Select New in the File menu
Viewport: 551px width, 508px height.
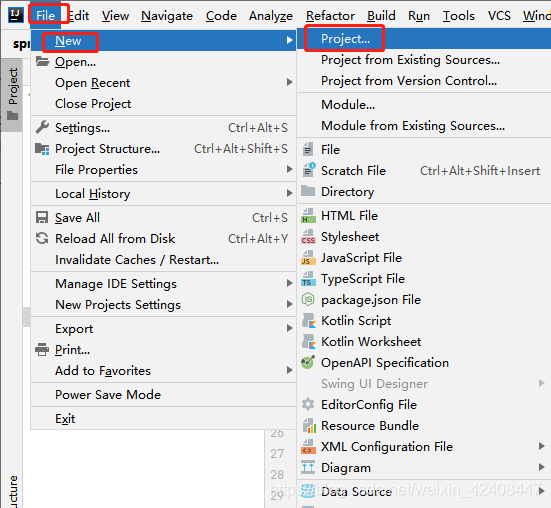[163, 41]
